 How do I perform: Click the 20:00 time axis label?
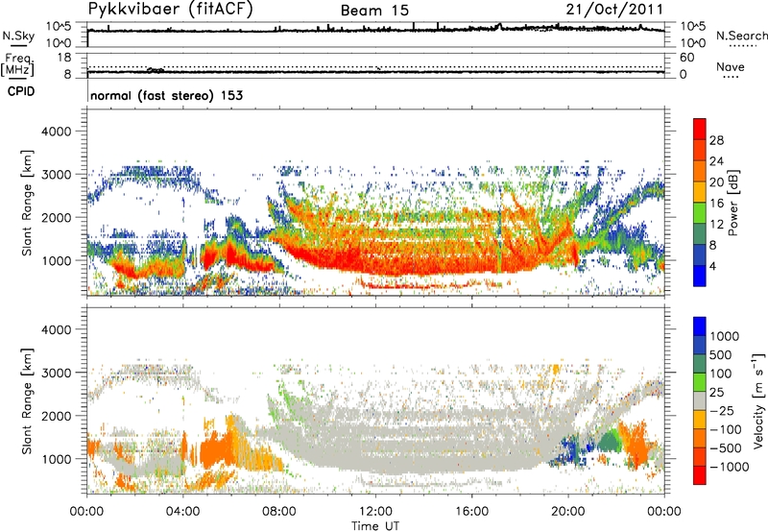tap(568, 512)
